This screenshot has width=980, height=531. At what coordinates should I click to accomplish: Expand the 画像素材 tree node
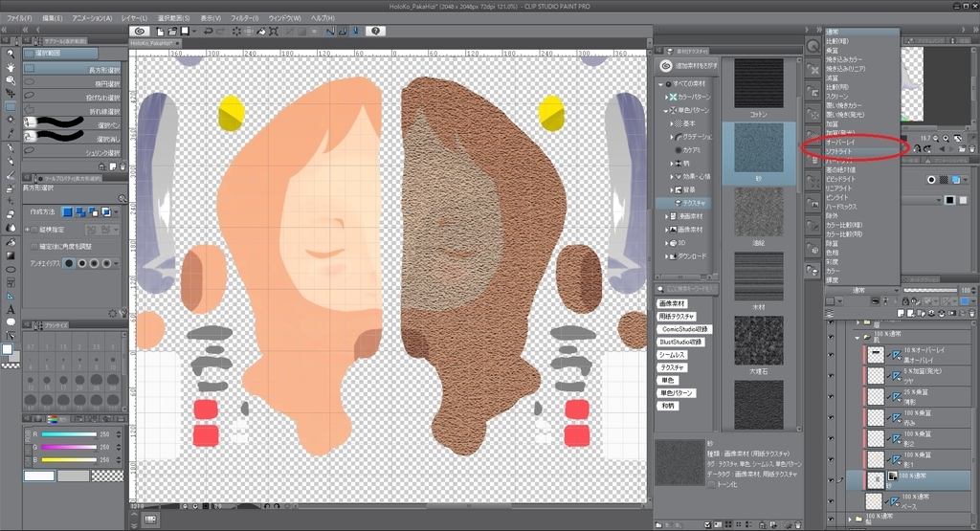click(x=666, y=230)
